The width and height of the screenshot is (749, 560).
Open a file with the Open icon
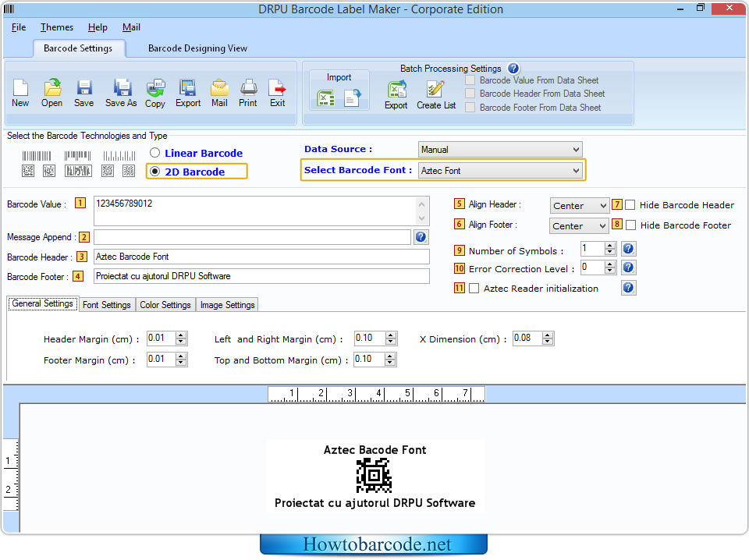pyautogui.click(x=52, y=88)
